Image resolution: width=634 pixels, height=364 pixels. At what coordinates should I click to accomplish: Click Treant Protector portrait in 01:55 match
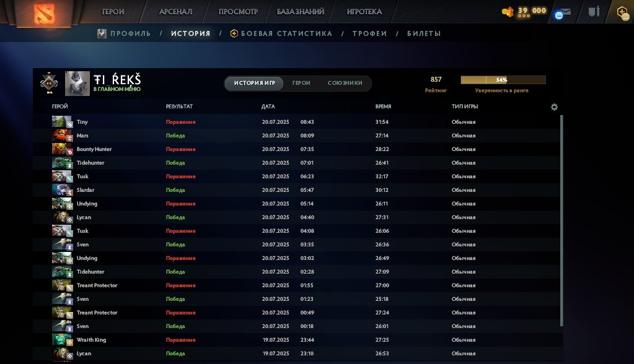pos(62,285)
